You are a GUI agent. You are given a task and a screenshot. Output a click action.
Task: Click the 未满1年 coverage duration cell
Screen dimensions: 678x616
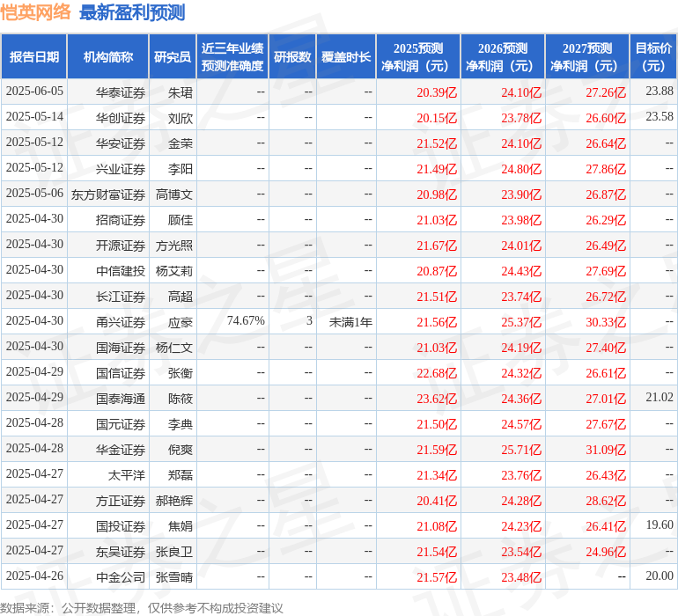350,322
